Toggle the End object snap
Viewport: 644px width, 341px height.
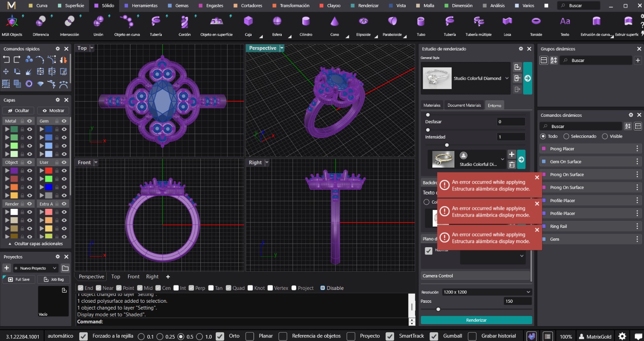[80, 288]
